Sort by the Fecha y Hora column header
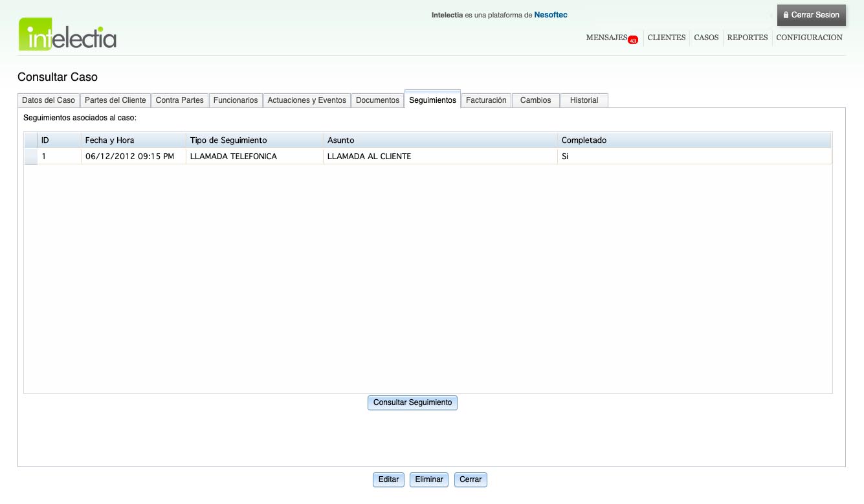The width and height of the screenshot is (864, 504). (x=110, y=140)
